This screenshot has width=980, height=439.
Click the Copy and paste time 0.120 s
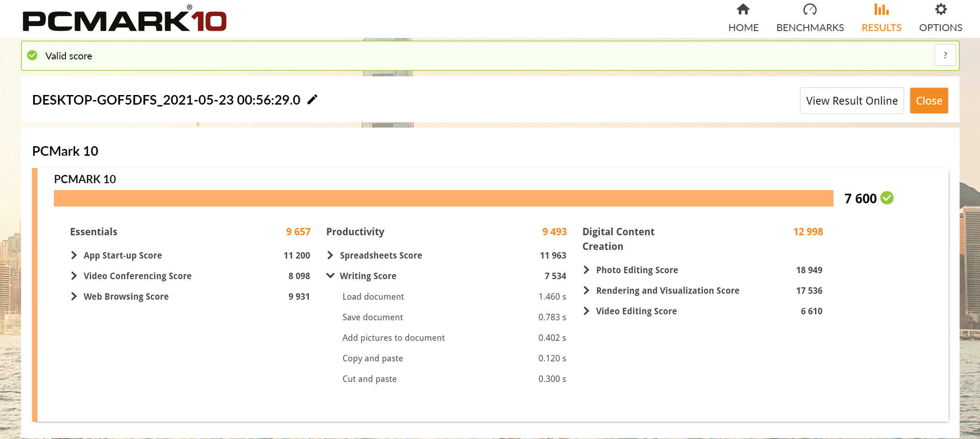552,358
